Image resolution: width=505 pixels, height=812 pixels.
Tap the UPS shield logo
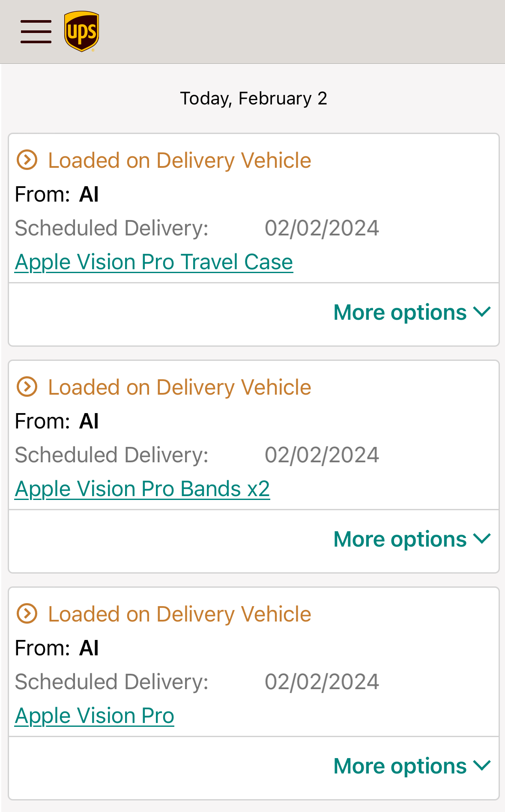[x=81, y=31]
